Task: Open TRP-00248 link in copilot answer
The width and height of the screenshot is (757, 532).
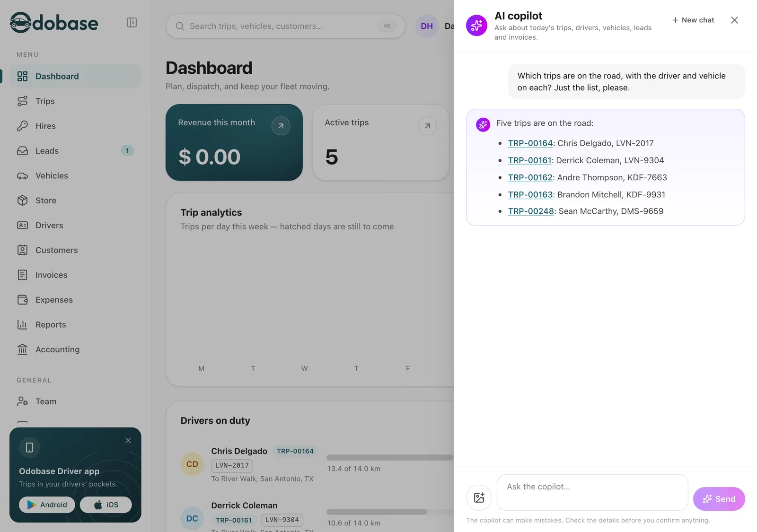Action: click(x=531, y=211)
